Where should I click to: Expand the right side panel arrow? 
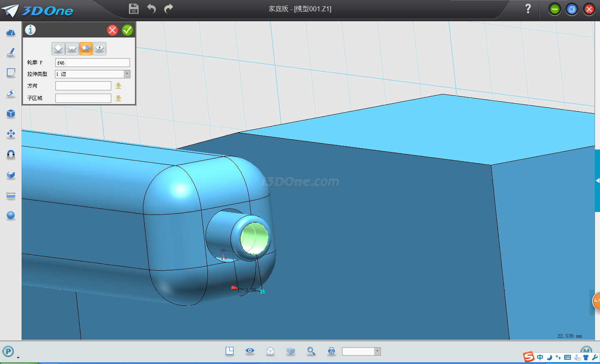click(597, 181)
